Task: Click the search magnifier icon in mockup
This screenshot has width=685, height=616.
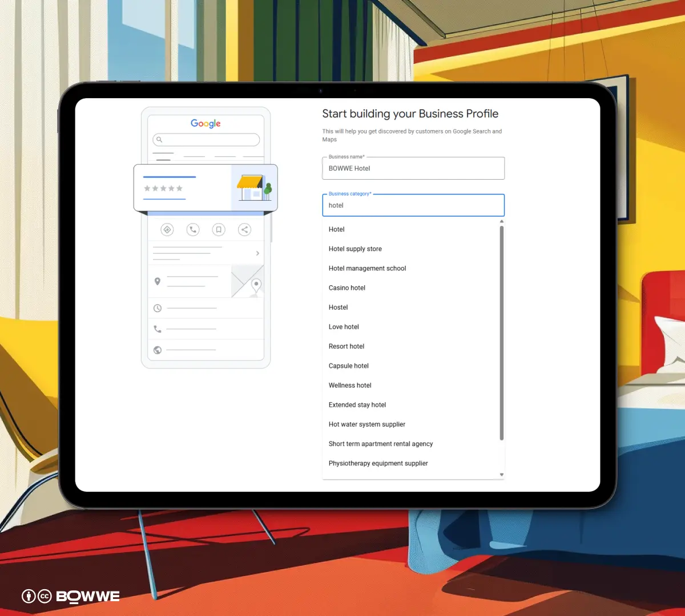Action: 159,140
